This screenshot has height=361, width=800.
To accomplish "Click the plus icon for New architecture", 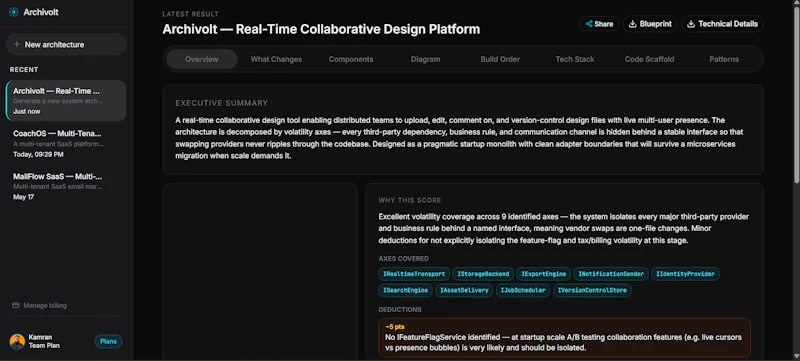I will point(17,45).
